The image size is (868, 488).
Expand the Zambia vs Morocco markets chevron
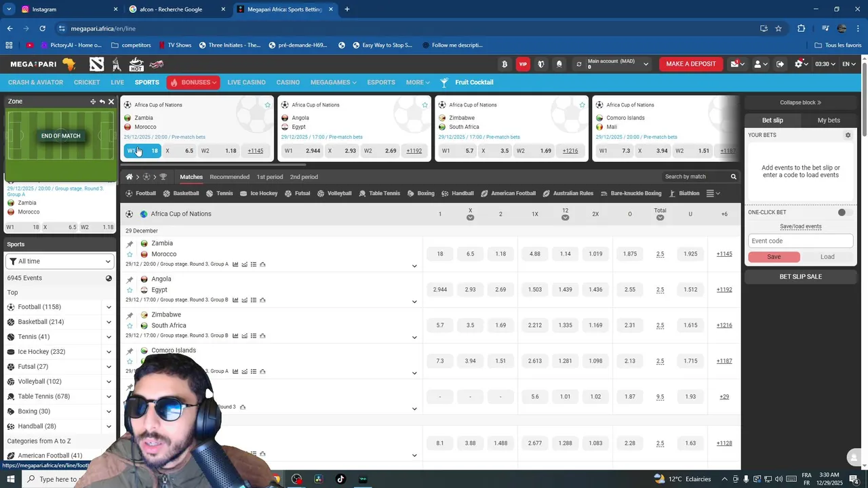point(414,266)
